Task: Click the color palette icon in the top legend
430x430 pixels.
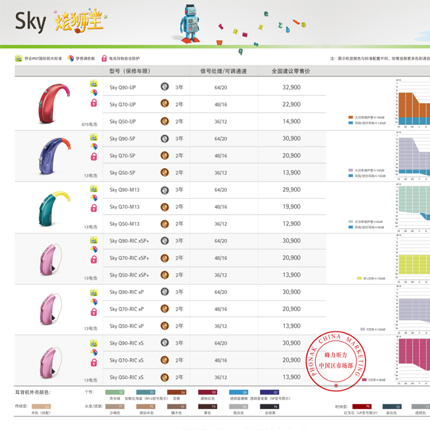Action: coord(71,58)
